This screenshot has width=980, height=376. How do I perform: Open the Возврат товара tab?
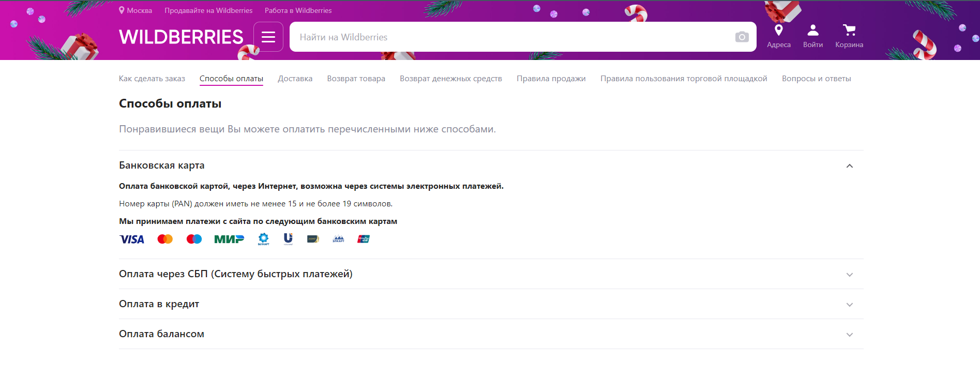tap(356, 79)
